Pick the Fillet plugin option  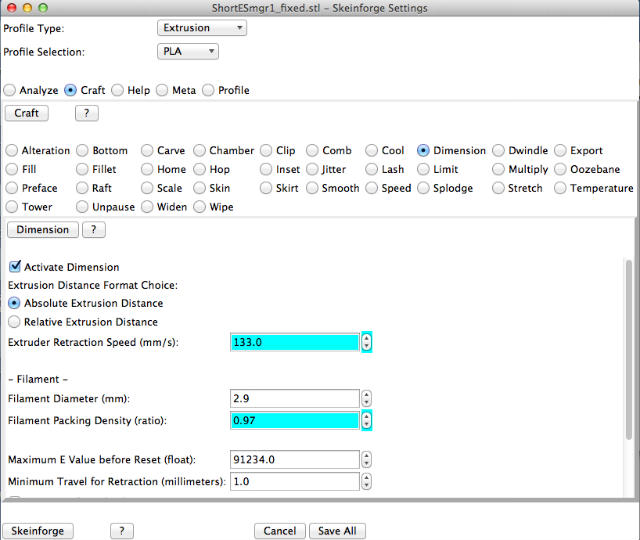pyautogui.click(x=82, y=169)
